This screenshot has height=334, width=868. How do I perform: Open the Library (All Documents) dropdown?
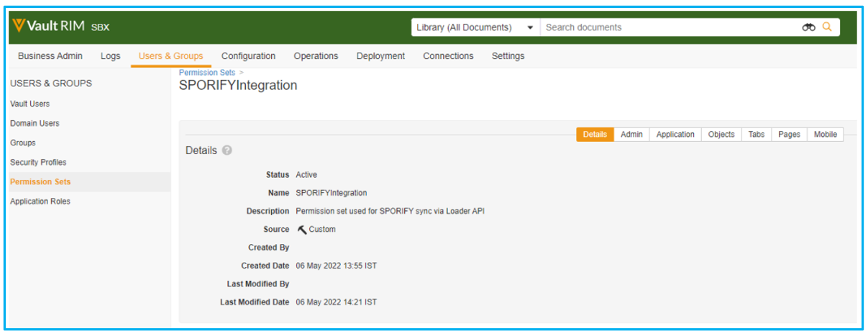(x=475, y=27)
